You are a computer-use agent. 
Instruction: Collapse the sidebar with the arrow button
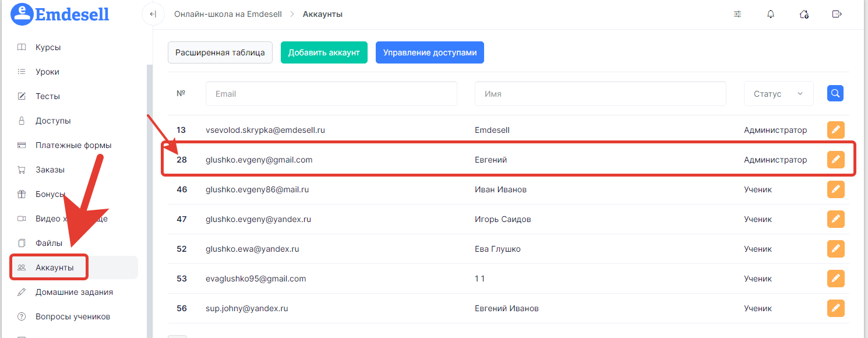(153, 14)
